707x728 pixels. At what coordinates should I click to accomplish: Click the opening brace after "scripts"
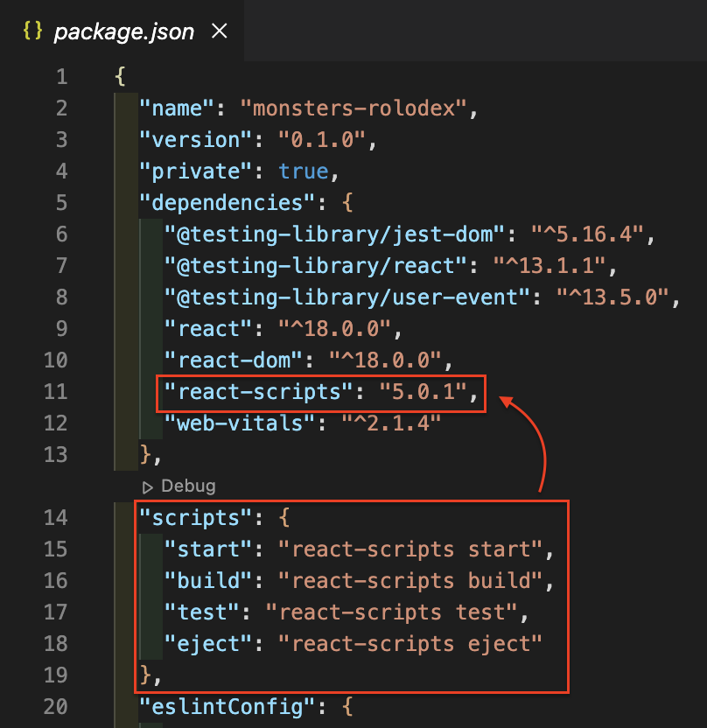284,518
